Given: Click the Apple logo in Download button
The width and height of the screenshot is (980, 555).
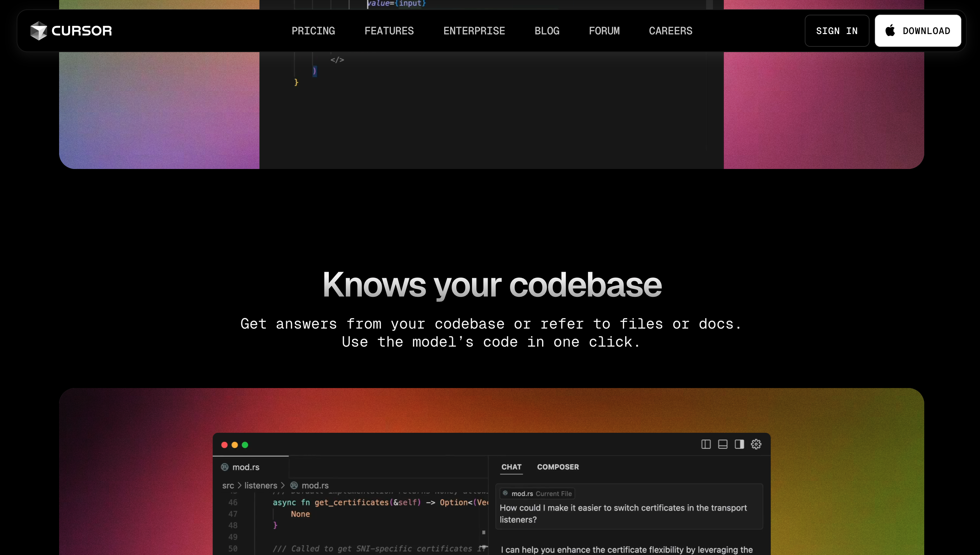Looking at the screenshot, I should (890, 30).
